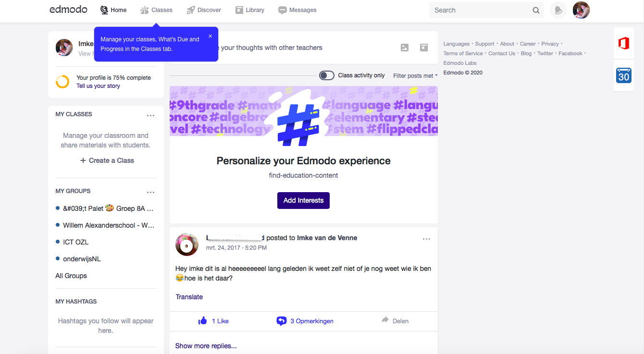Open the My Groups options menu
Viewport: 644px width, 354px height.
click(151, 192)
